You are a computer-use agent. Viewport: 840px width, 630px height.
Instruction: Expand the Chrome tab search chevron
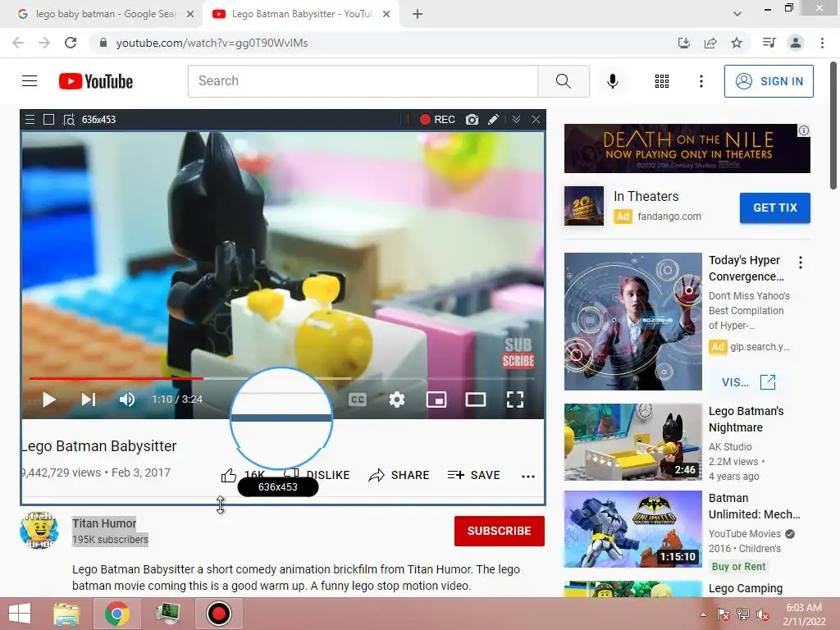737,15
